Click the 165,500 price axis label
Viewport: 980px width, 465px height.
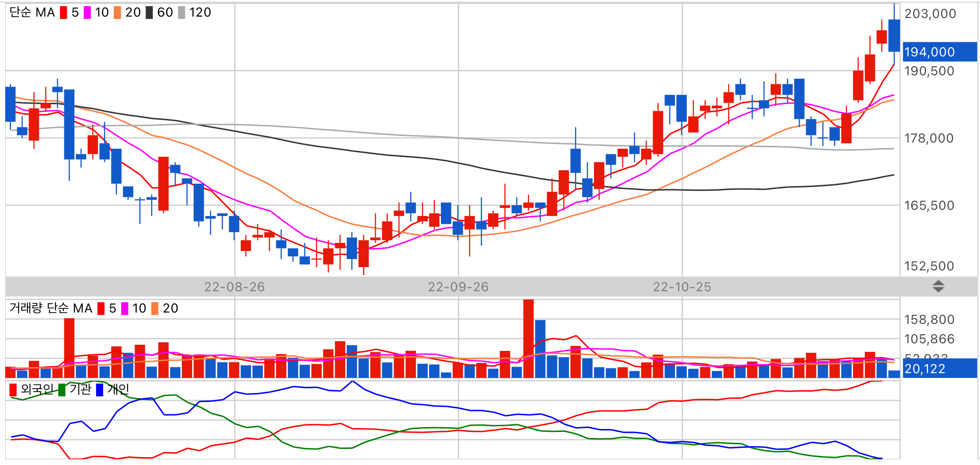click(x=929, y=206)
